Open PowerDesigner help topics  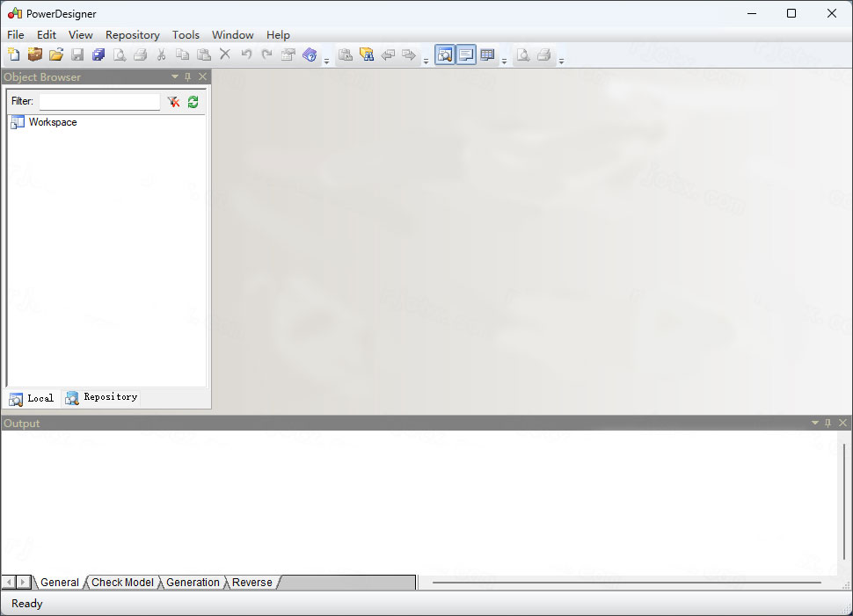point(310,54)
